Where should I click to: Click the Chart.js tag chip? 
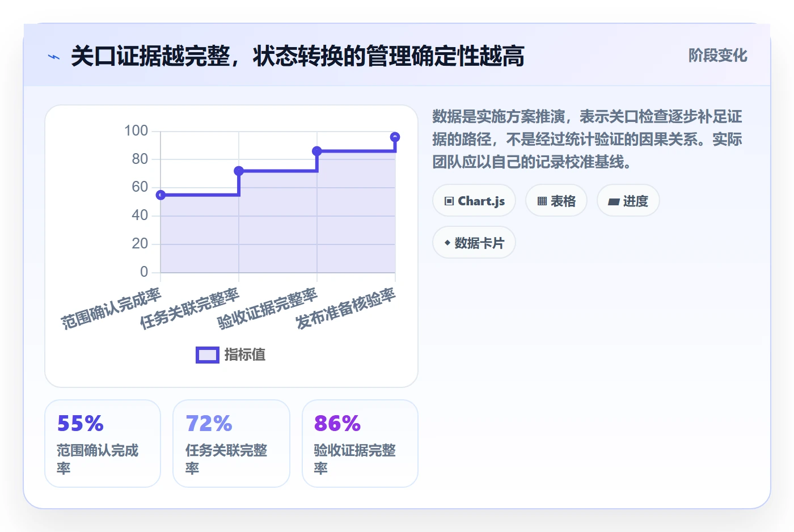[474, 201]
